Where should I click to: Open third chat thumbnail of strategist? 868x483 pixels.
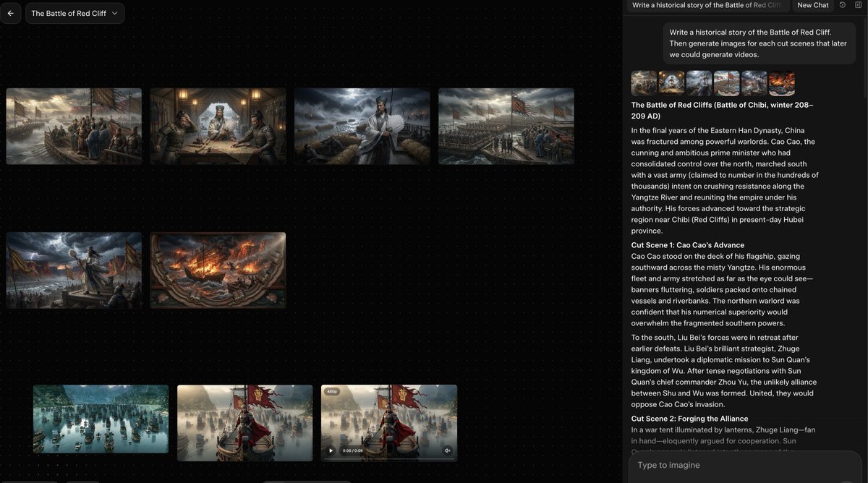699,83
